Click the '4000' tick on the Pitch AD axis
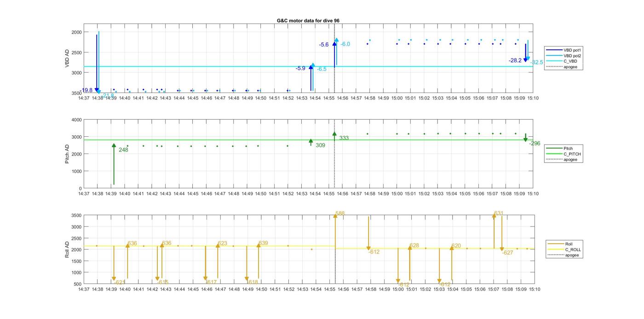Image resolution: width=644 pixels, height=319 pixels. 76,120
